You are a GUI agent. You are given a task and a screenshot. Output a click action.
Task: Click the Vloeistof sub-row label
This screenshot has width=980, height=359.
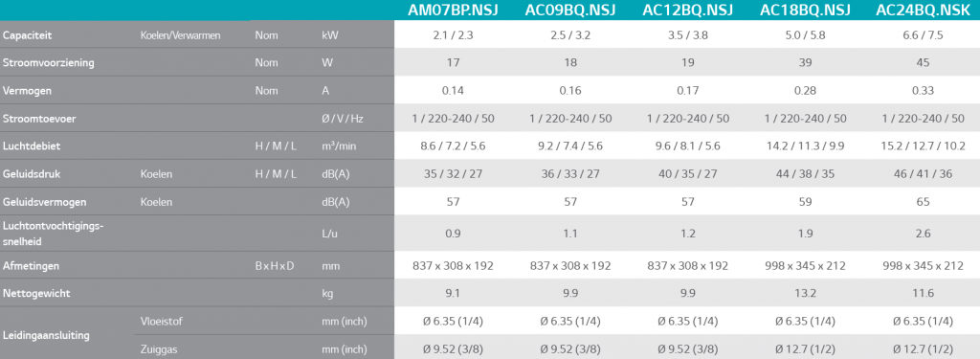[x=161, y=322]
